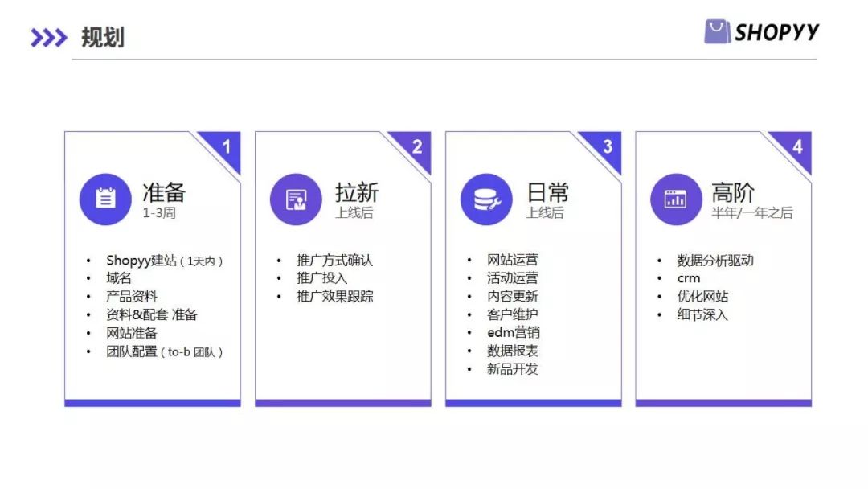Select the 1-3周 subtitle
Screen dimensions: 868x489
[159, 212]
